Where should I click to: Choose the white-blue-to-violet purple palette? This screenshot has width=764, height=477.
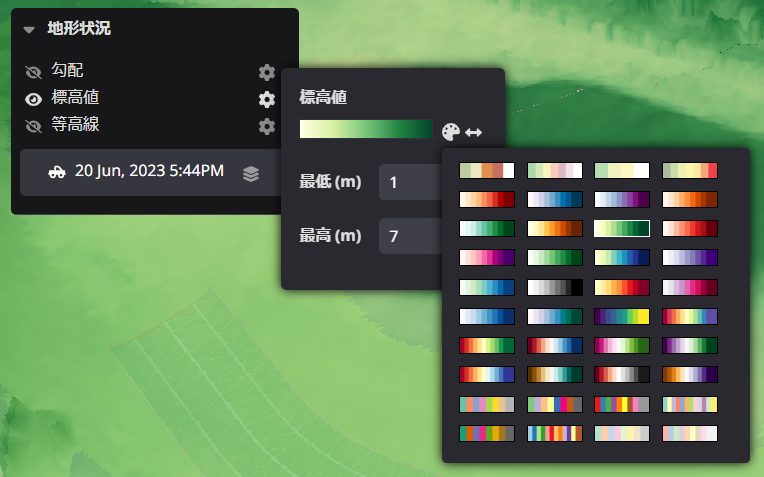pos(622,200)
